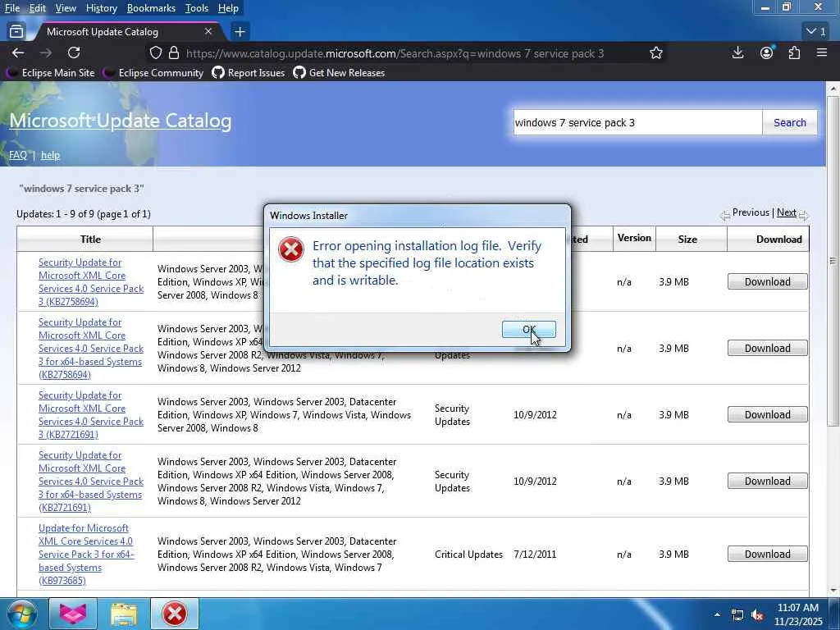Open the KB973685 update link

click(85, 554)
